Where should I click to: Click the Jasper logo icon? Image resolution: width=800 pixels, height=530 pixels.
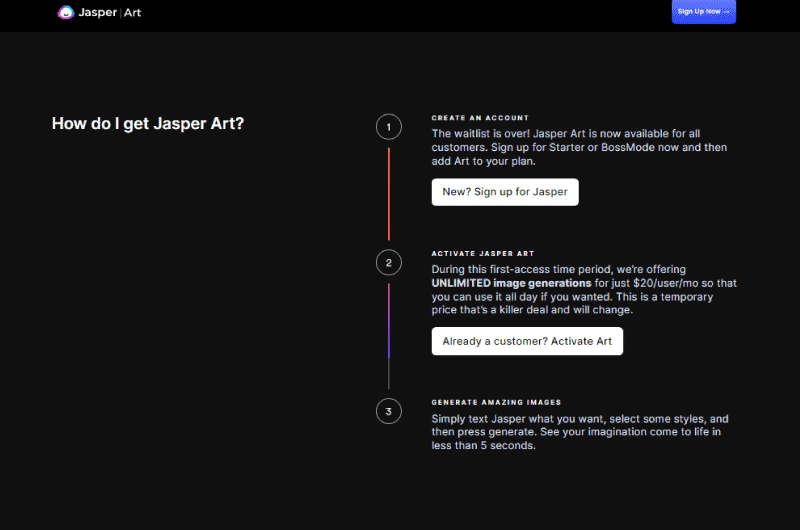click(x=66, y=12)
